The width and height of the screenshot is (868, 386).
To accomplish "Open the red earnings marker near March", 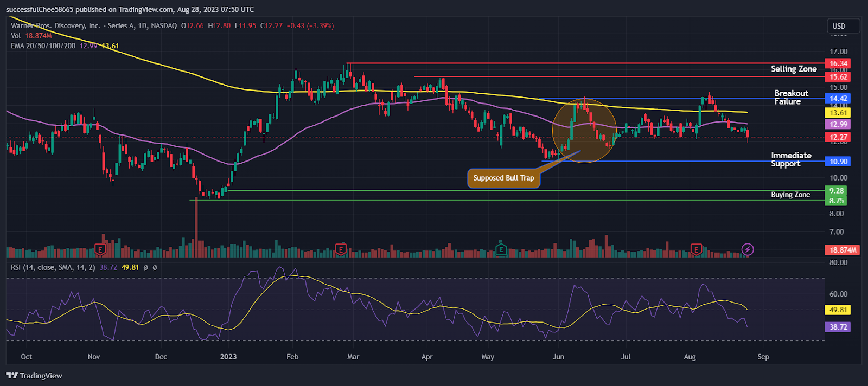I will pos(341,249).
